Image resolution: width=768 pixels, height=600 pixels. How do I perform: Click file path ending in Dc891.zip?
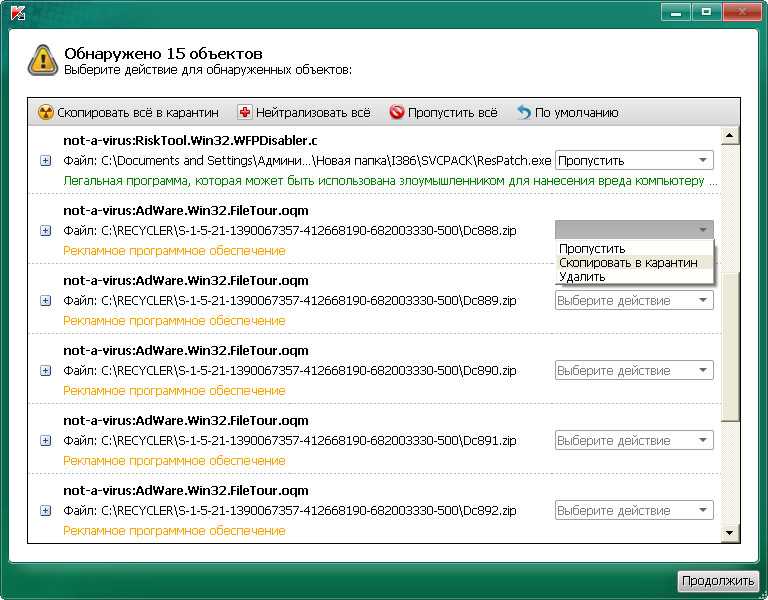(289, 441)
